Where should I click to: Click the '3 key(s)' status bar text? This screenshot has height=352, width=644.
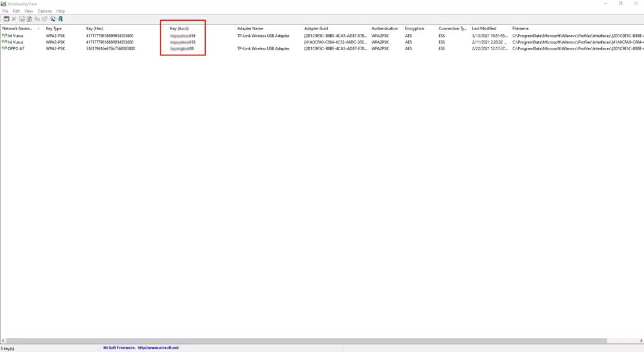point(8,348)
